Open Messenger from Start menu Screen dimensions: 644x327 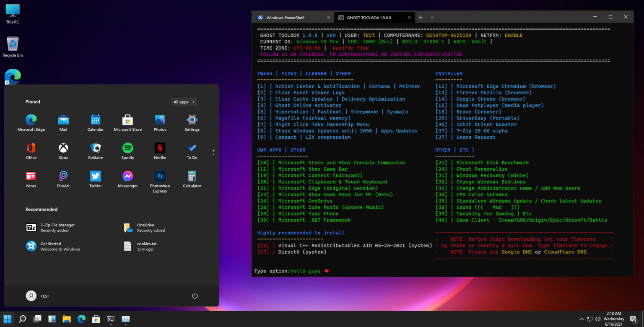[128, 179]
